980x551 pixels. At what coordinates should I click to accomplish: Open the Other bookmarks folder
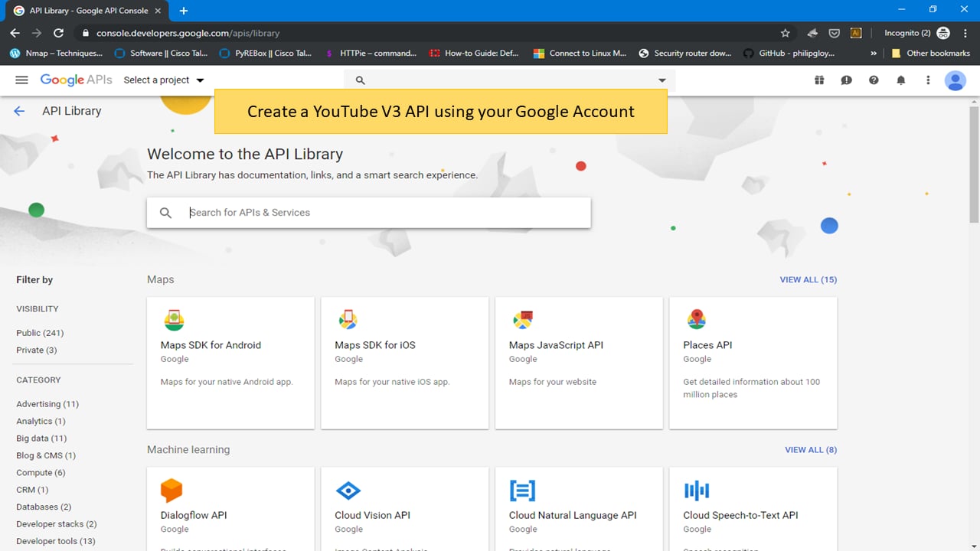930,54
